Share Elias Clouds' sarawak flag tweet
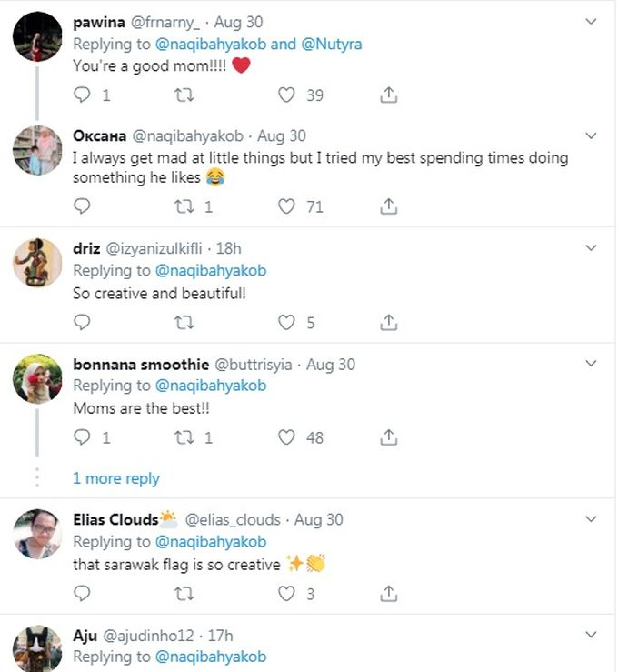This screenshot has width=618, height=672. pos(389,594)
